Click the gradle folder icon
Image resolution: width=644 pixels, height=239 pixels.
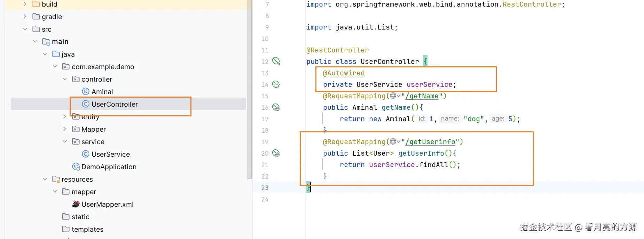tap(36, 16)
